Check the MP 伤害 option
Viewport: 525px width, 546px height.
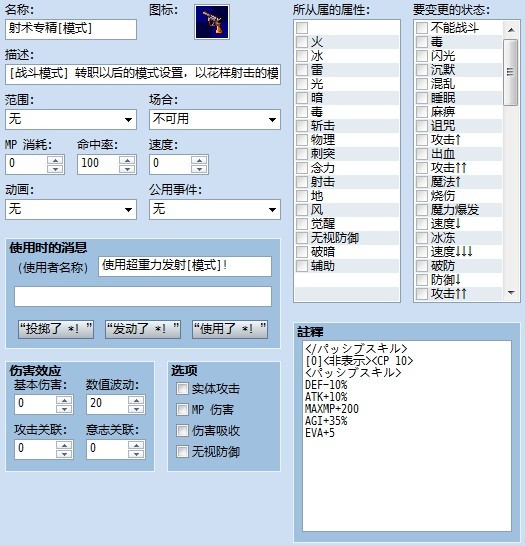click(182, 410)
